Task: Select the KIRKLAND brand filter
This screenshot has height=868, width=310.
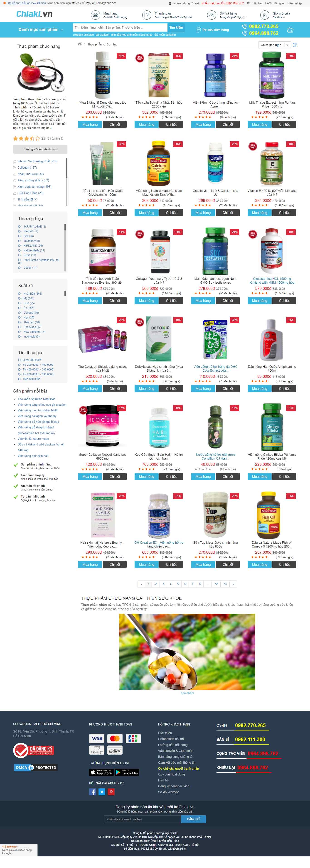Action: [x=33, y=246]
